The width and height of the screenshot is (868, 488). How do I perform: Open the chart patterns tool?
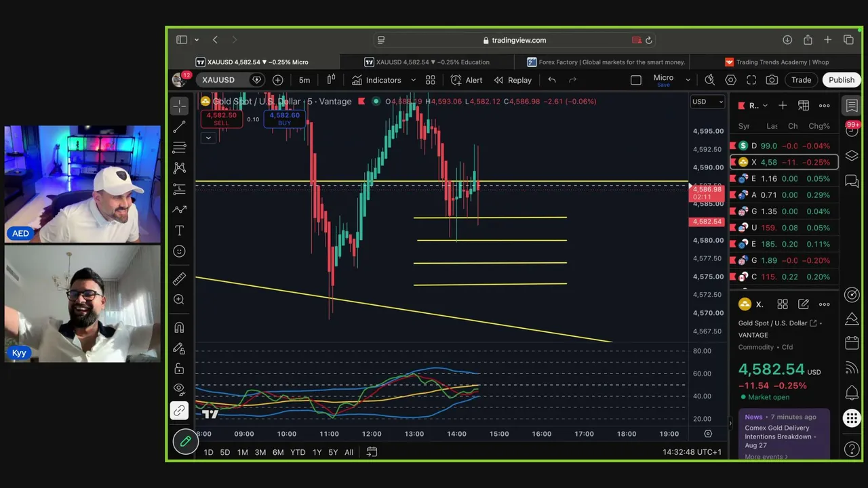(179, 168)
